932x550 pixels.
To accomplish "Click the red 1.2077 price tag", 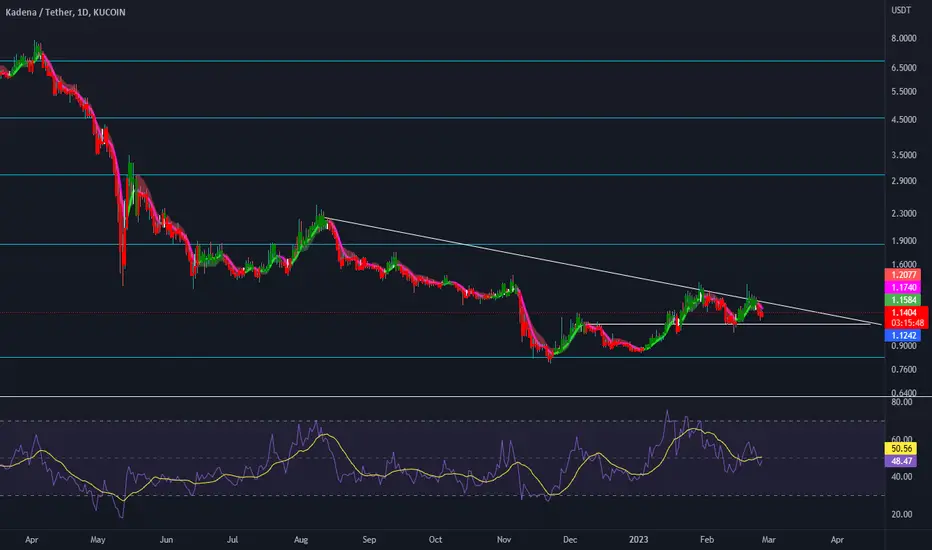I will click(903, 275).
